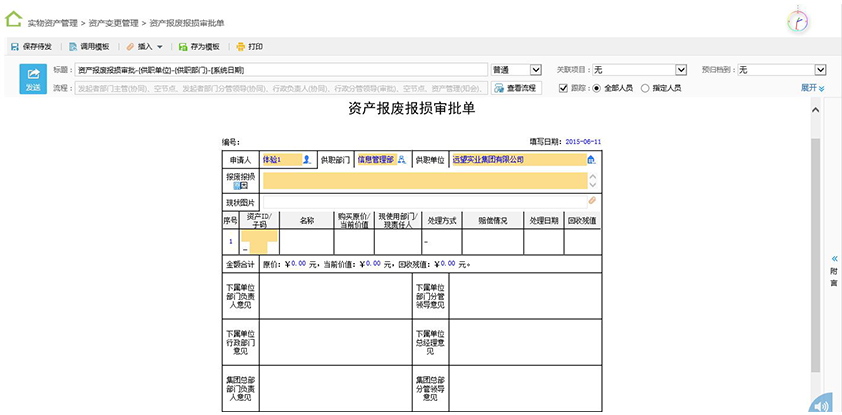This screenshot has width=842, height=415.
Task: Click the 流程 workflow field
Action: coord(281,88)
